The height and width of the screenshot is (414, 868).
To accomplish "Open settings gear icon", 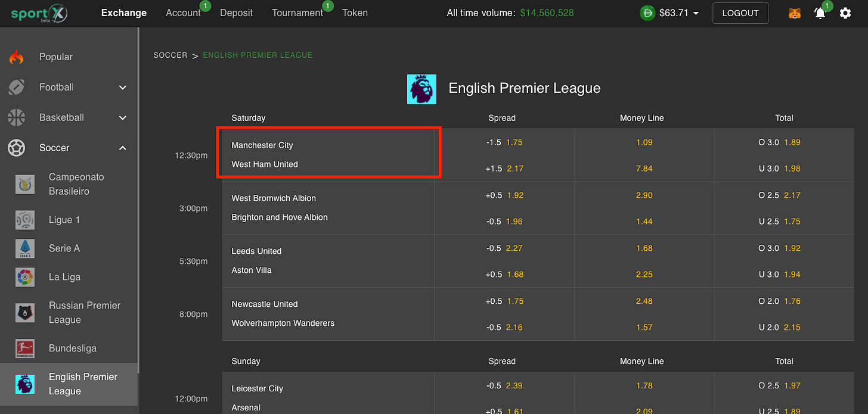I will point(845,13).
